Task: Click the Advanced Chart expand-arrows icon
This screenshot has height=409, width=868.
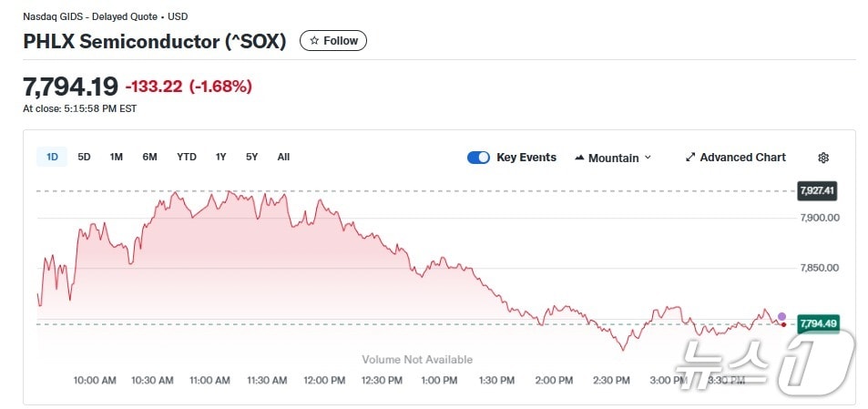Action: tap(690, 158)
